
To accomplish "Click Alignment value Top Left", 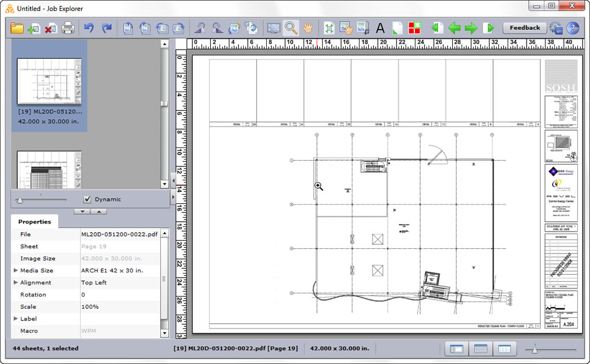I will (x=94, y=282).
